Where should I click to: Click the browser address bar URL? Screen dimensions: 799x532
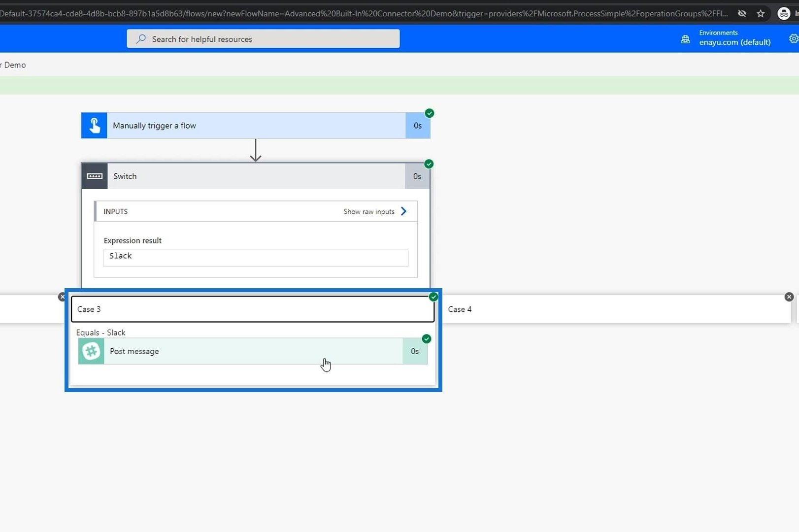click(x=364, y=13)
